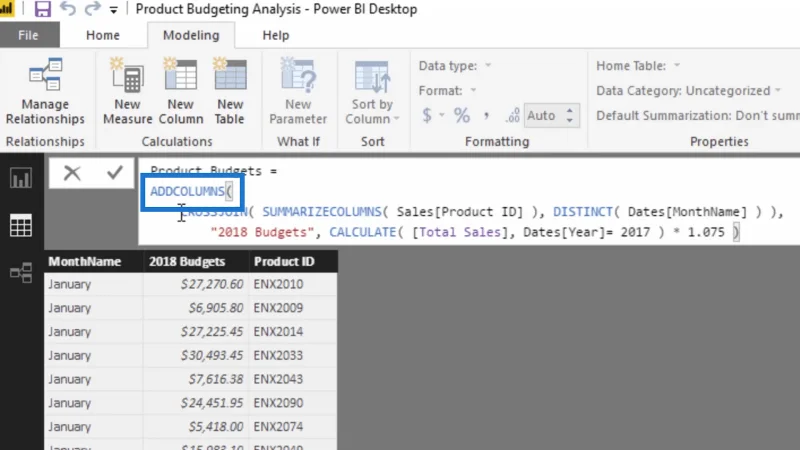800x450 pixels.
Task: Open the Default Summarization dropdown
Action: [697, 116]
